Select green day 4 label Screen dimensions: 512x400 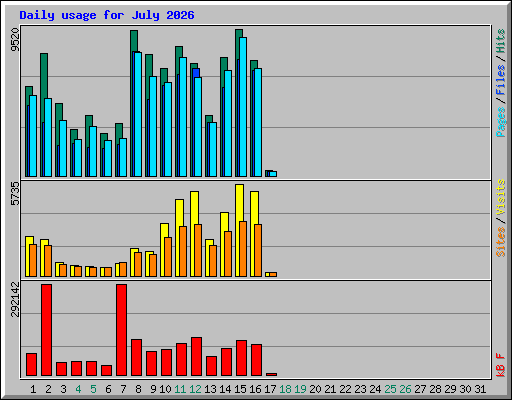click(78, 389)
